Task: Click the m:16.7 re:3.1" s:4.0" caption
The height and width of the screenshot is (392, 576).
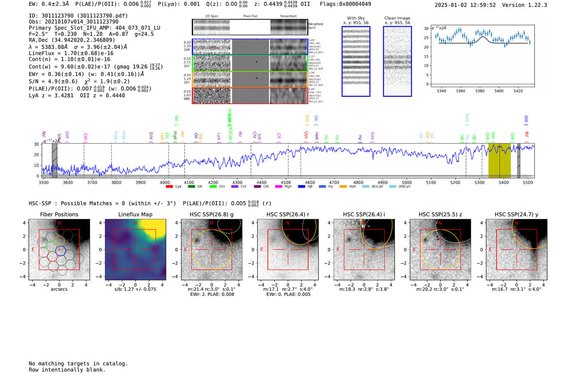Action: pyautogui.click(x=517, y=289)
